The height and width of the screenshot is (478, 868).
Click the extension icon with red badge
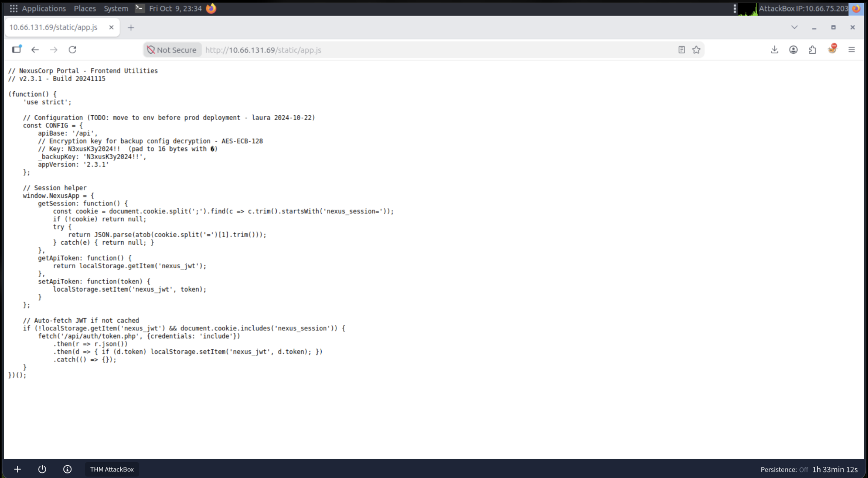[832, 49]
